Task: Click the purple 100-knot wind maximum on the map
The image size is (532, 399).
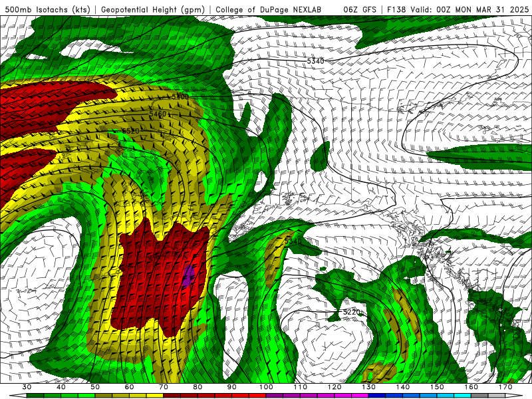Action: click(x=188, y=276)
